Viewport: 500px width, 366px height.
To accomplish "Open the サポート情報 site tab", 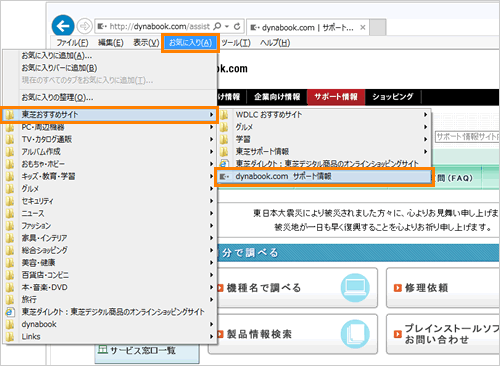I will pos(336,97).
